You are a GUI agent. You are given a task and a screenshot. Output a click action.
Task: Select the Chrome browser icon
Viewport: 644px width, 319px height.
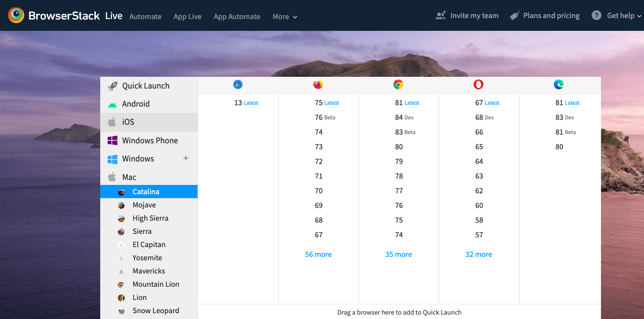[399, 85]
